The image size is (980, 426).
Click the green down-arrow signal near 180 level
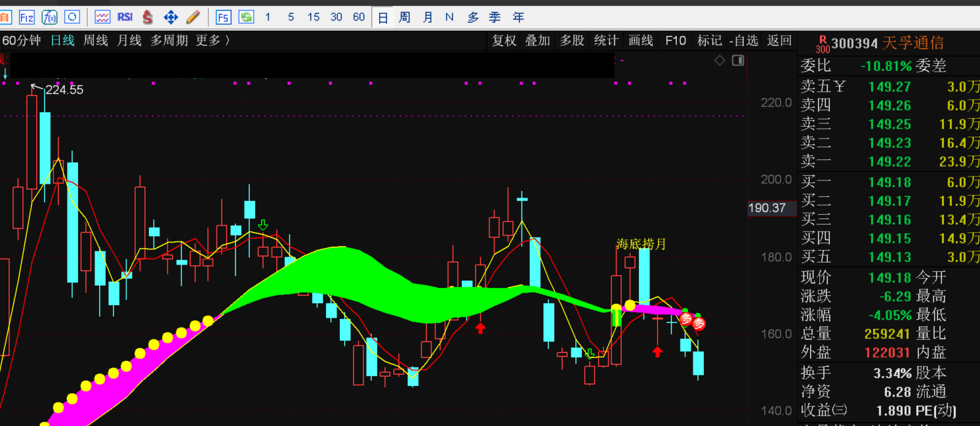263,226
